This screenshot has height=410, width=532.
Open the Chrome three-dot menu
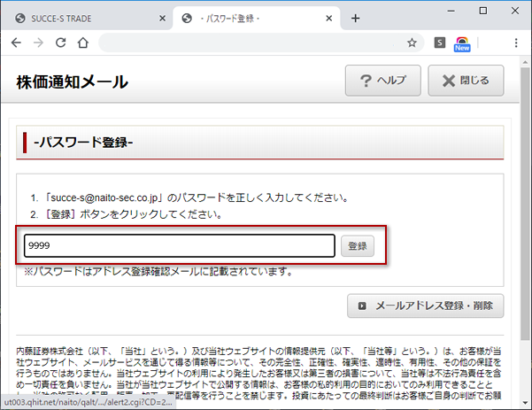[516, 43]
